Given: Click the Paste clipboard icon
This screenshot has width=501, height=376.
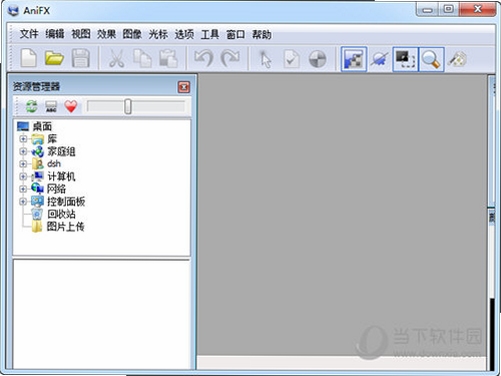Looking at the screenshot, I should (x=168, y=59).
